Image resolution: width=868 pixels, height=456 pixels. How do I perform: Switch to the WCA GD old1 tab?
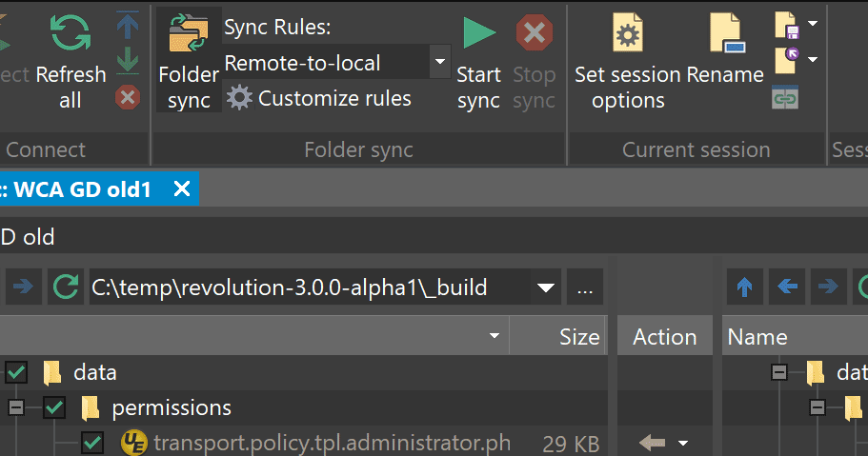[81, 189]
